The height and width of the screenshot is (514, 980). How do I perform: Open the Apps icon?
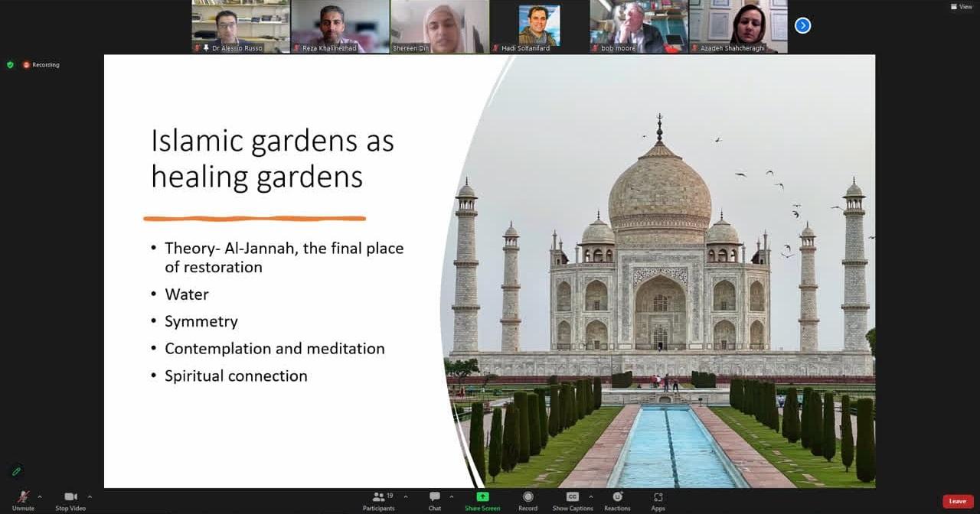[x=658, y=497]
